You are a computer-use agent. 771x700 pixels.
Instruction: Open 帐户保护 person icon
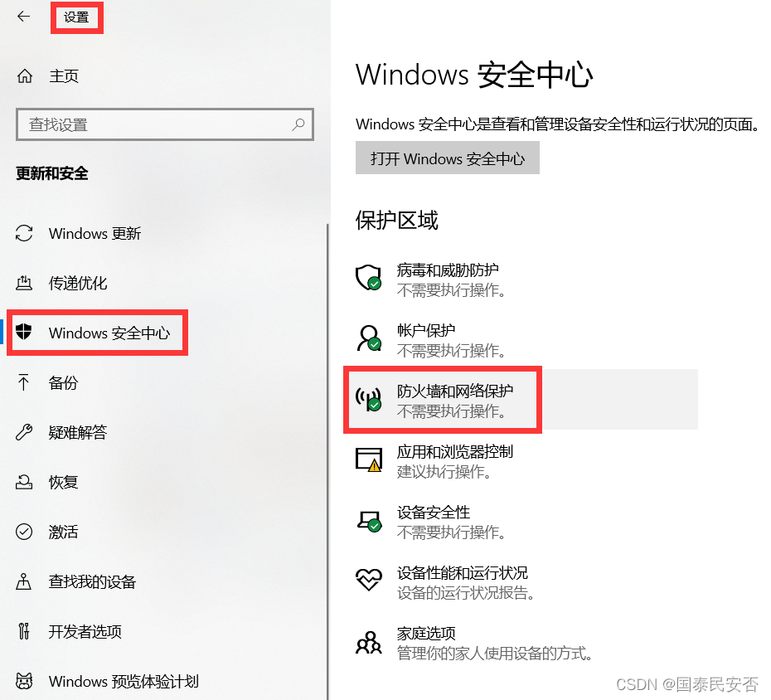coord(369,338)
